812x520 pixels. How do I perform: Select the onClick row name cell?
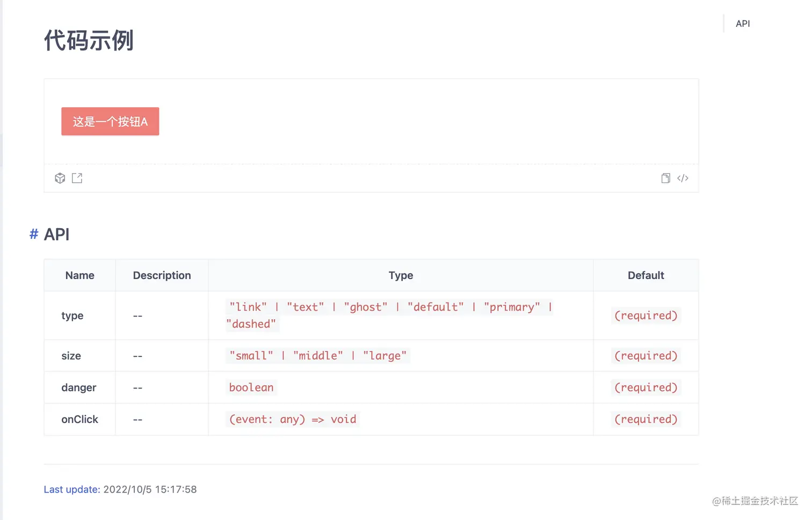point(79,419)
